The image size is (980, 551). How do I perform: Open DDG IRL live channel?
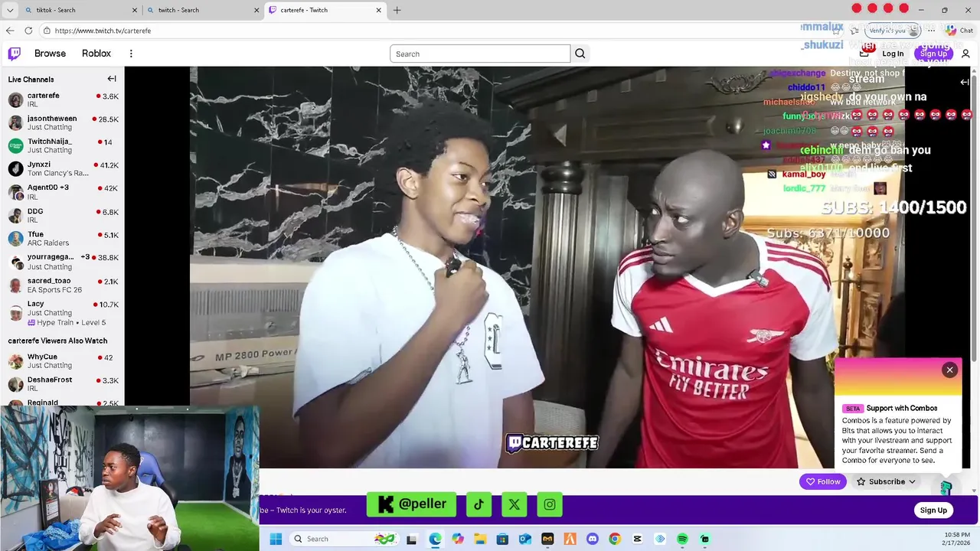62,215
